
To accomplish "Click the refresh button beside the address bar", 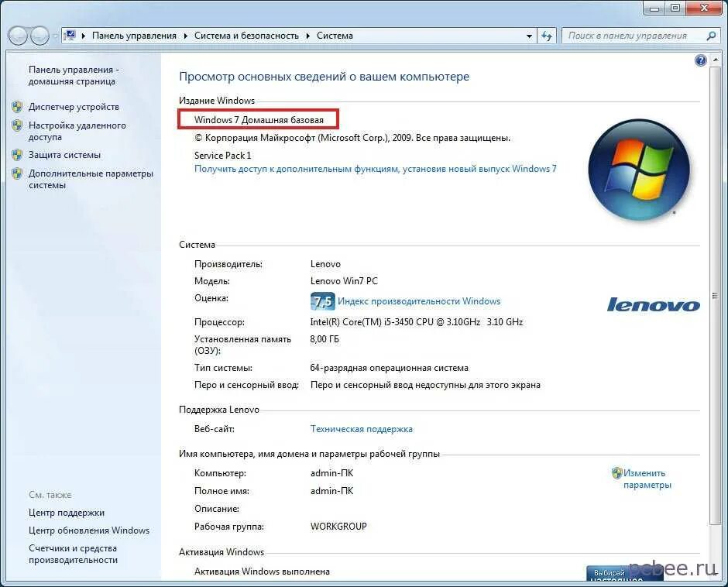I will [547, 36].
